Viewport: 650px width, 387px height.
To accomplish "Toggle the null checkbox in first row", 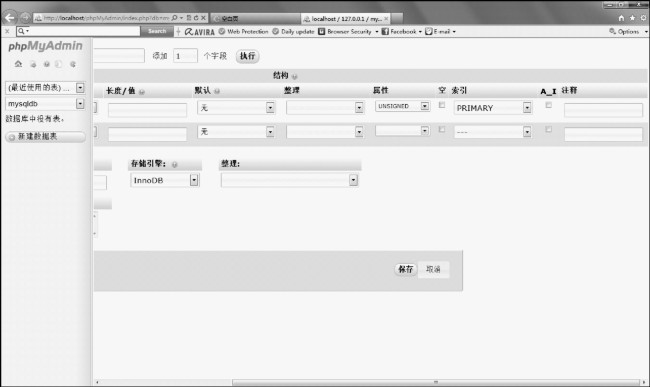I will click(442, 105).
